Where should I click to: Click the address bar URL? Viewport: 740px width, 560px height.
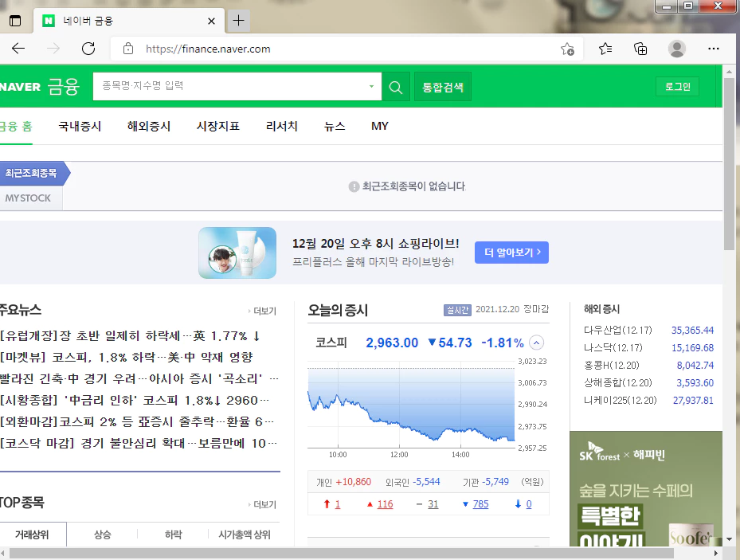coord(208,49)
